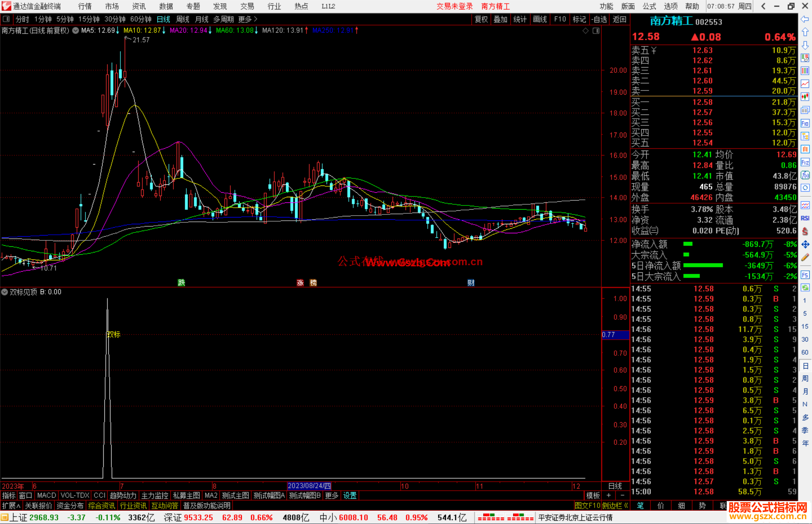This screenshot has height=524, width=812.
Task: Collapse the 侧边栏 sidebar toggle
Action: click(615, 506)
